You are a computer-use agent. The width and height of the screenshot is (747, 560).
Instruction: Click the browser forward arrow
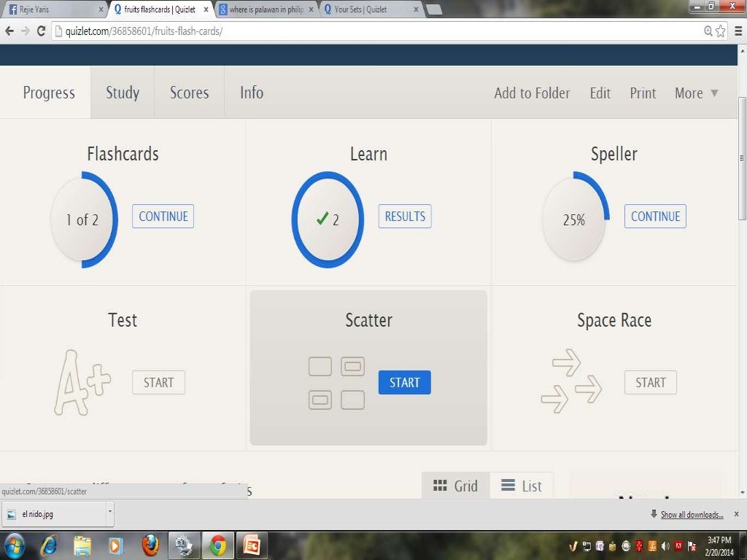(x=26, y=31)
